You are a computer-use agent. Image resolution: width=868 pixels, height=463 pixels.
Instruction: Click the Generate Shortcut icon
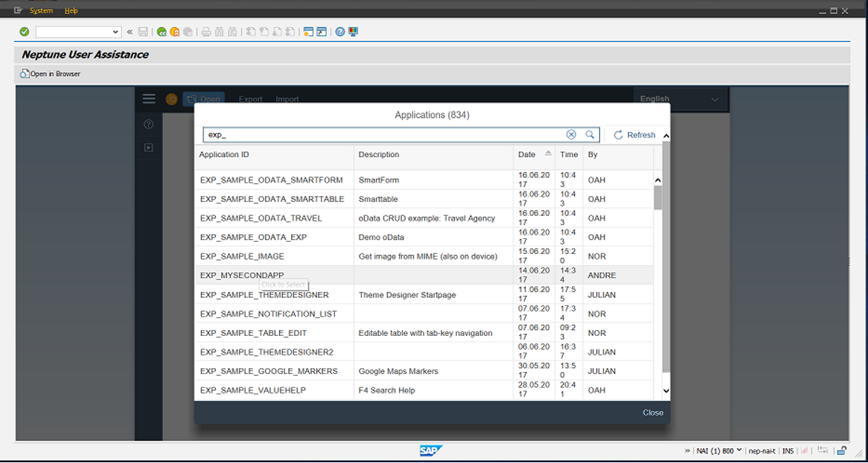[x=322, y=32]
